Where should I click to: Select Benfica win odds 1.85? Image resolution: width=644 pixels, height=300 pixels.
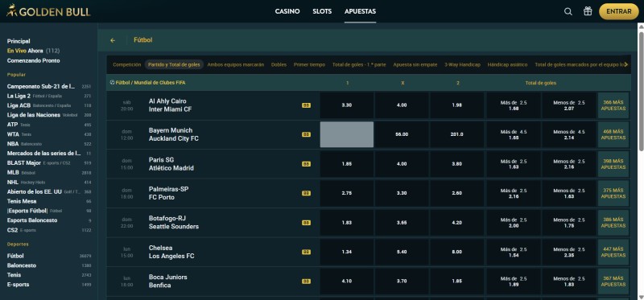click(457, 282)
